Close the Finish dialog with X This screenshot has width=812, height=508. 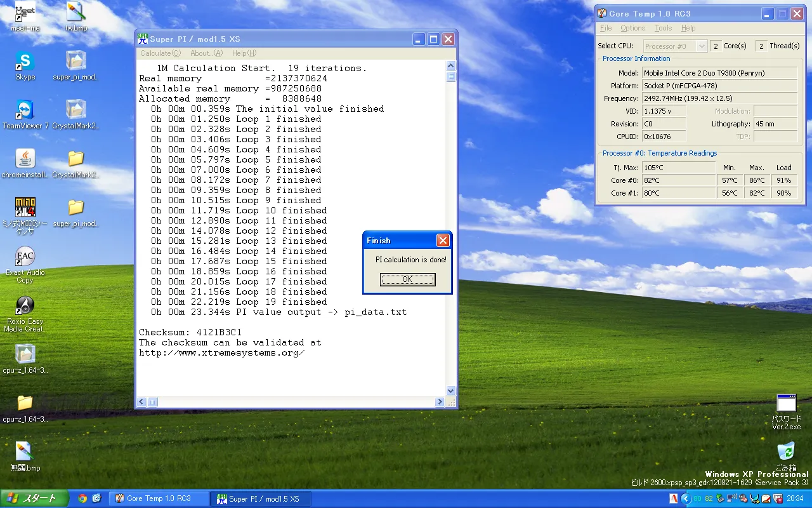click(443, 240)
